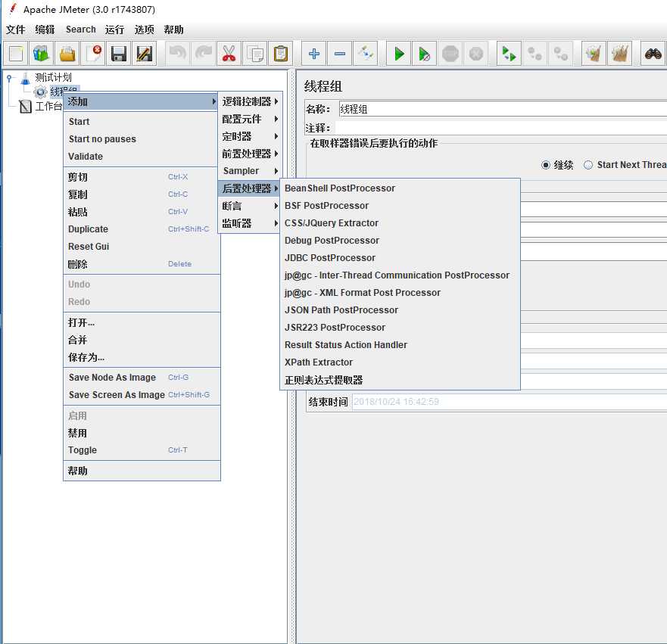Screen dimensions: 667x644
Task: Expand the 定时器 submenu
Action: pyautogui.click(x=250, y=136)
